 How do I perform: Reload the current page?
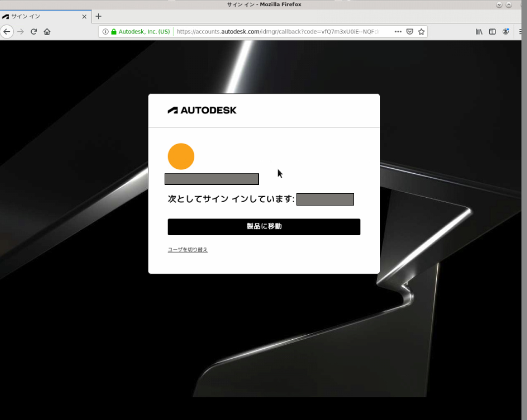click(34, 32)
